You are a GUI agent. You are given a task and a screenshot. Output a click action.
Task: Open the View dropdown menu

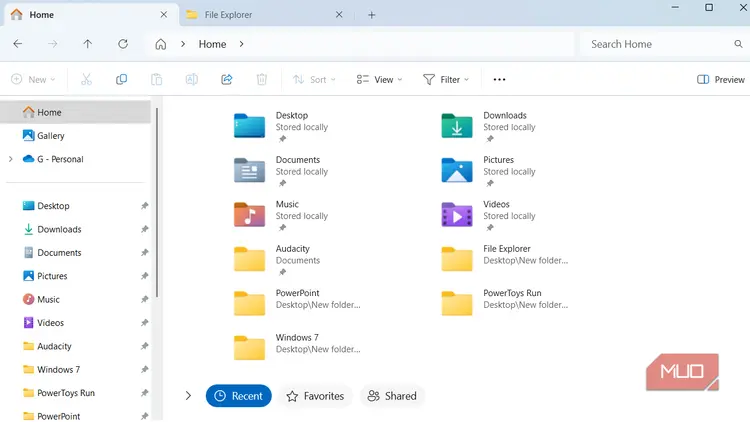pyautogui.click(x=380, y=79)
